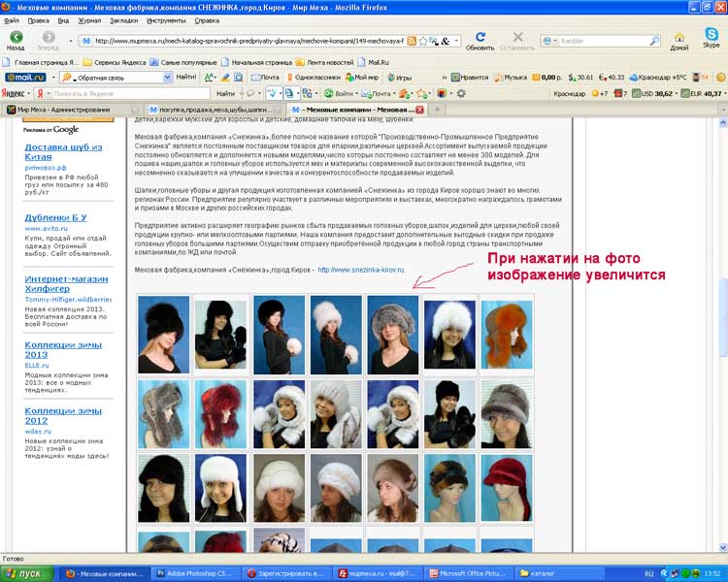Screen dimensions: 728x582
Task: Subscribe via the RSS feed icon
Action: 412,41
